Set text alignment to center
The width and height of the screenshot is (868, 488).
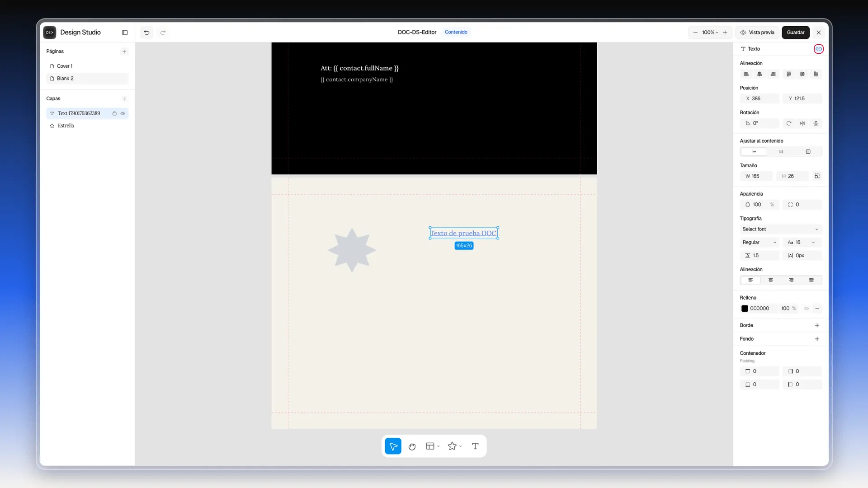tap(771, 280)
